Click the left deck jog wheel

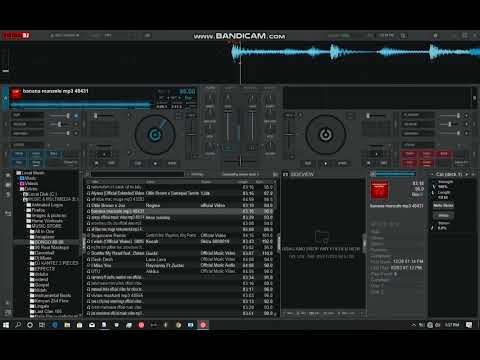[155, 135]
